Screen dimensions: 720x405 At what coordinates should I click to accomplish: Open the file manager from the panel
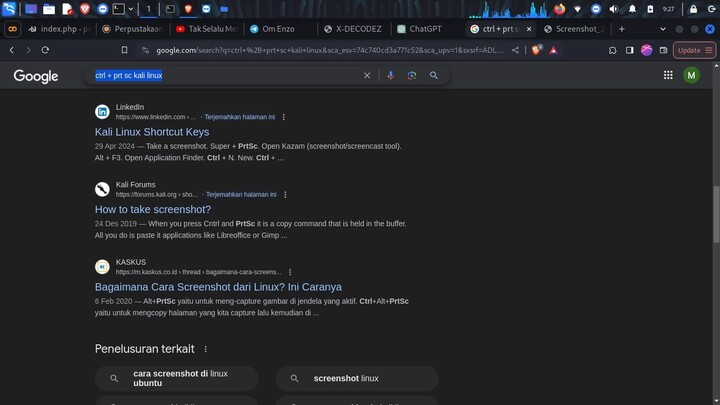pos(49,9)
